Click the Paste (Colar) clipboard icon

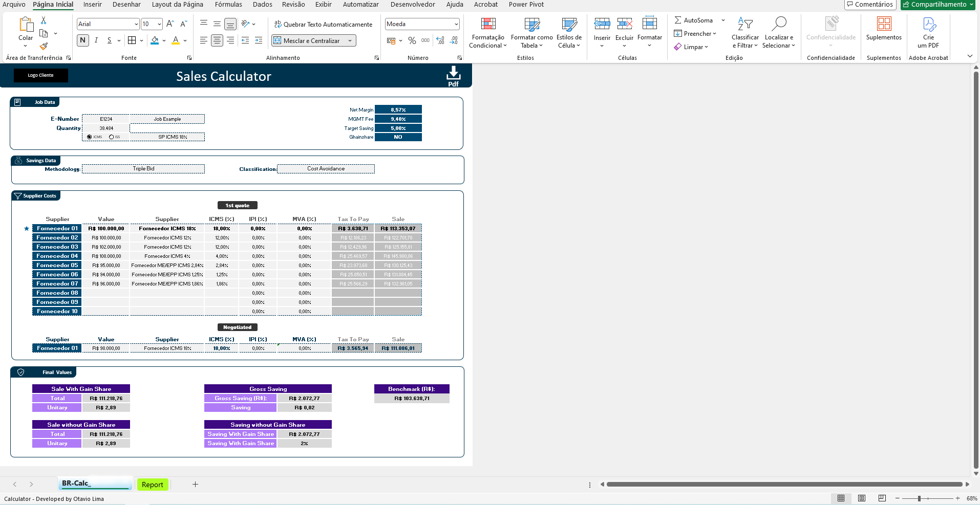pyautogui.click(x=26, y=24)
